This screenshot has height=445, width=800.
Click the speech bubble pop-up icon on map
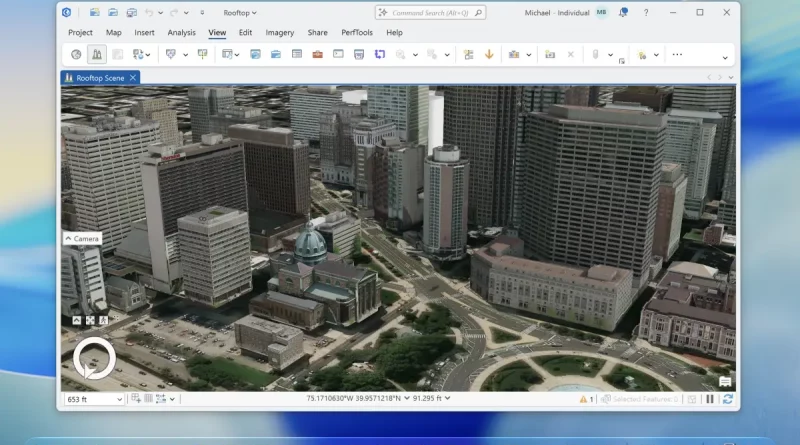[725, 382]
